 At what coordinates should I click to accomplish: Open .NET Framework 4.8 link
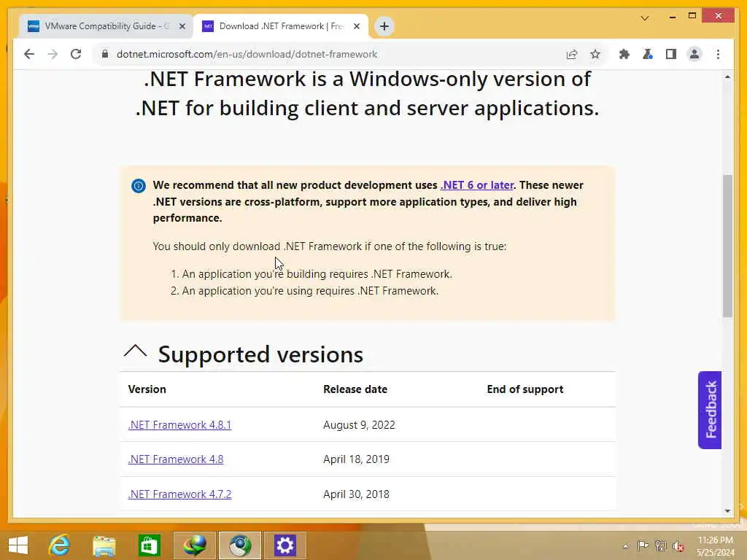(176, 459)
